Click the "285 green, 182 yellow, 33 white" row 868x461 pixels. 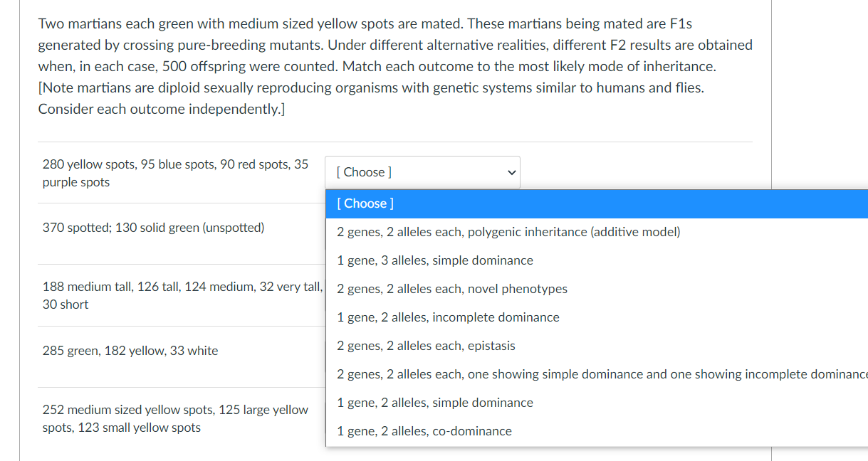[130, 350]
